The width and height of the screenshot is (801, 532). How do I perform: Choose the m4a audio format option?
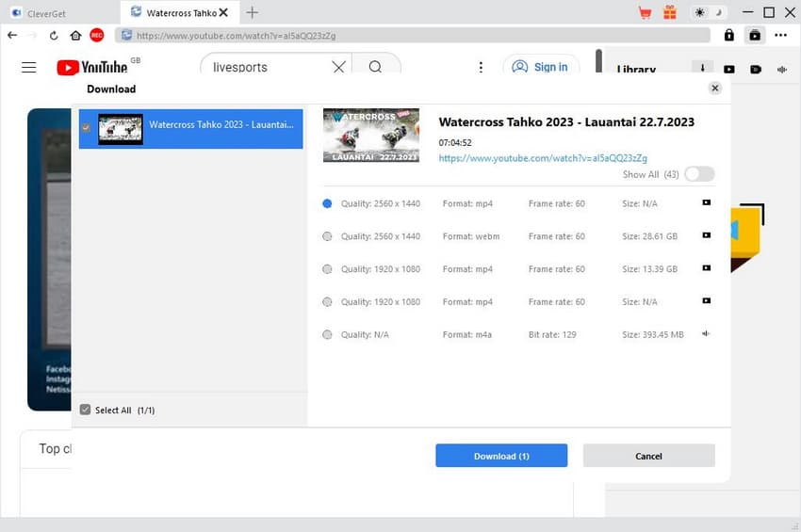click(327, 335)
